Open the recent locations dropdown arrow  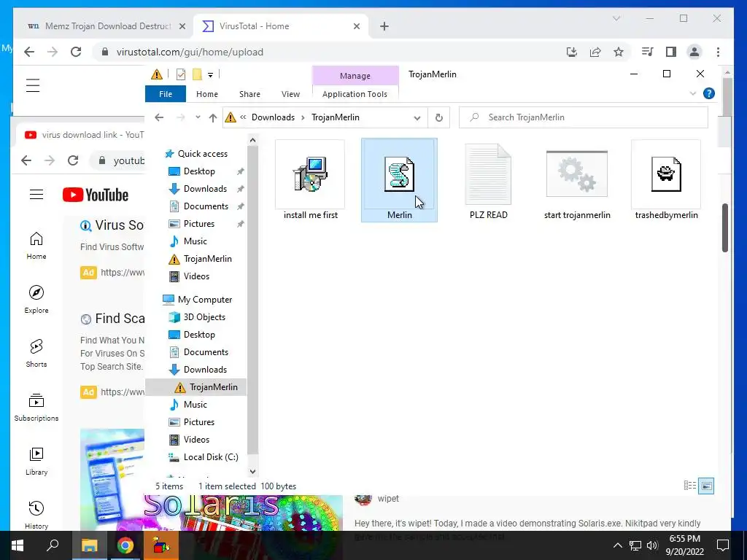click(x=198, y=117)
